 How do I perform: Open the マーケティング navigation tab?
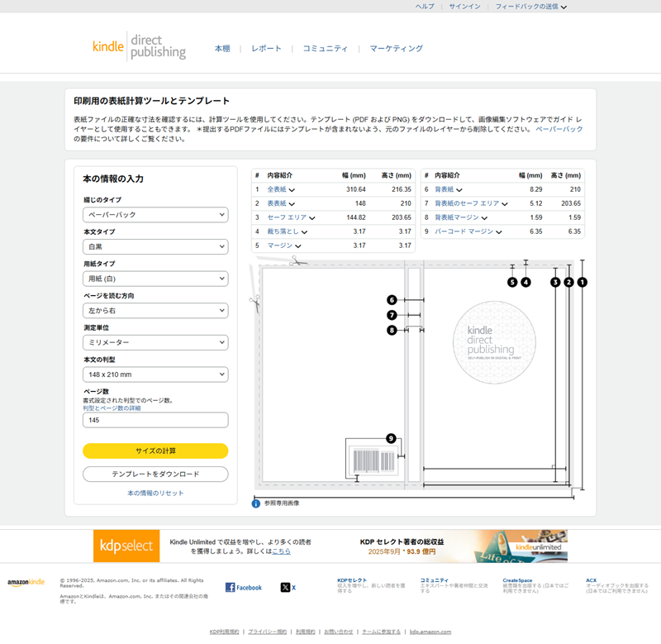pyautogui.click(x=396, y=49)
